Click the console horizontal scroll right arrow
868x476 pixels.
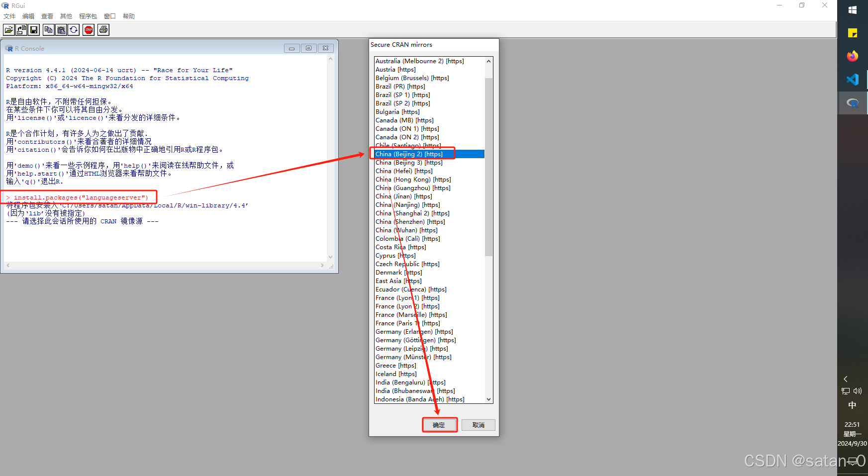322,266
